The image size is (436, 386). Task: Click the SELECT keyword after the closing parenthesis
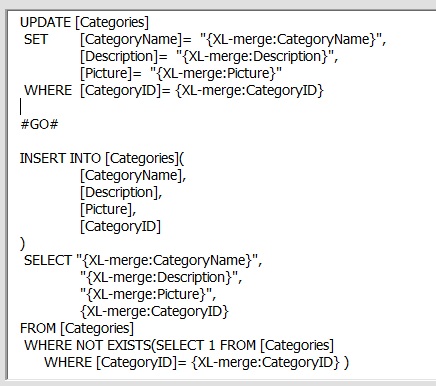pos(48,260)
